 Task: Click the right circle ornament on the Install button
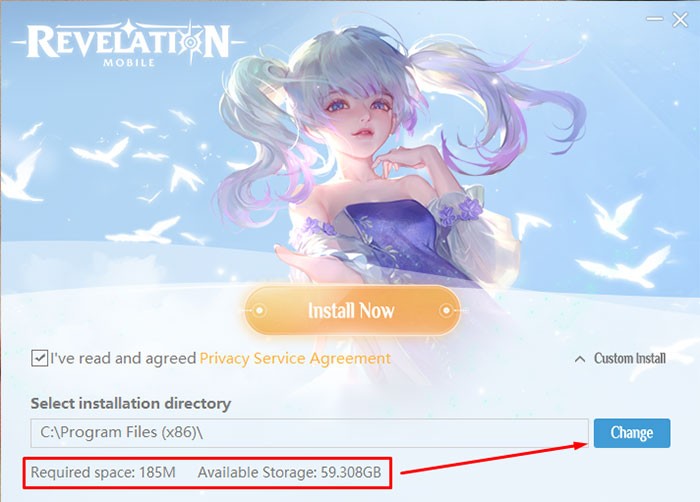[445, 310]
